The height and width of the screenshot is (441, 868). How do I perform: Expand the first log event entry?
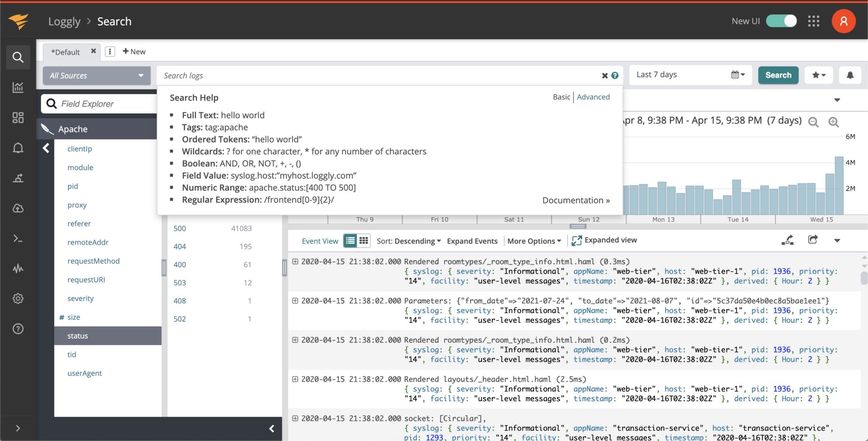tap(295, 261)
